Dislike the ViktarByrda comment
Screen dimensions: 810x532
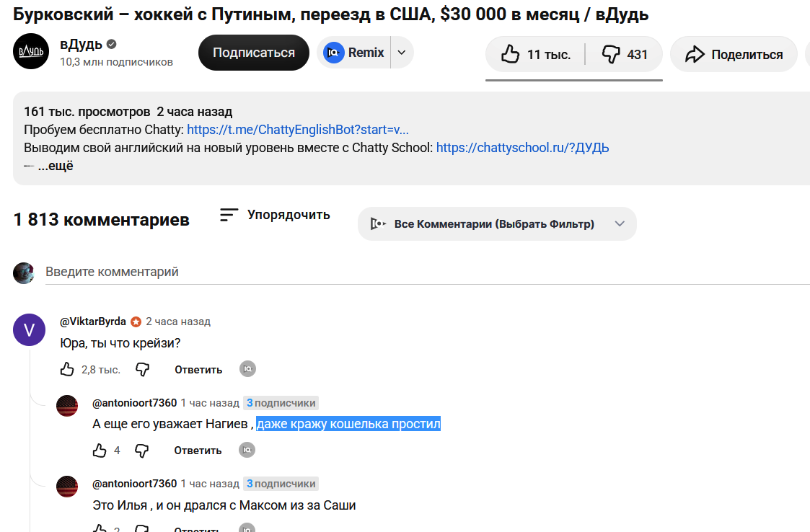click(143, 369)
